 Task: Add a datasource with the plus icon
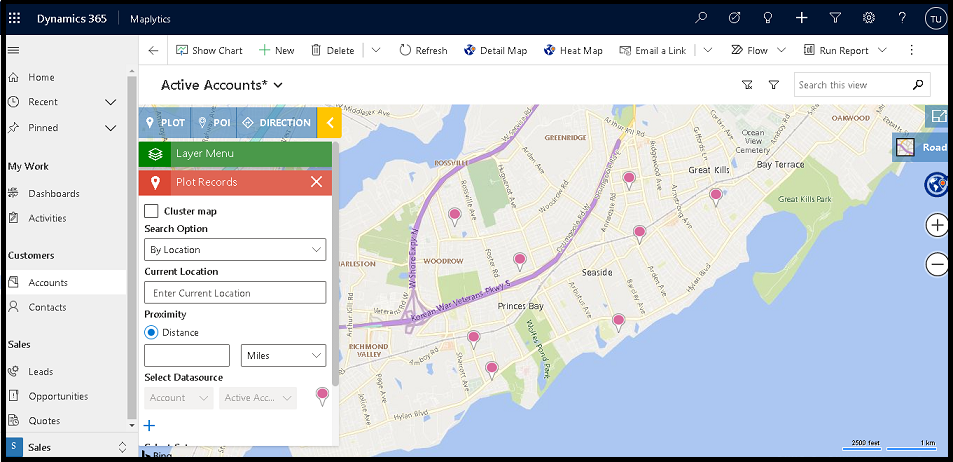(x=150, y=425)
